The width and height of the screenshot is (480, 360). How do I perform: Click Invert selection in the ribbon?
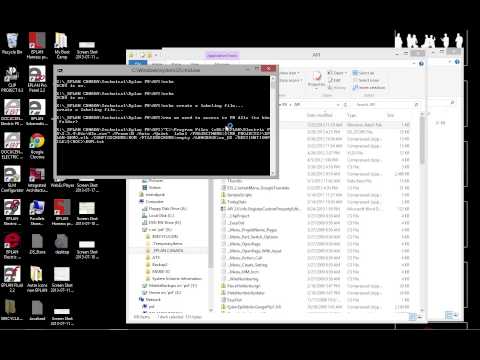tap(369, 88)
